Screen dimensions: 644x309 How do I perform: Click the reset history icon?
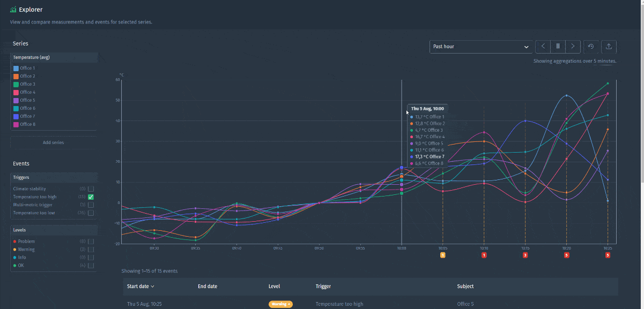tap(591, 47)
